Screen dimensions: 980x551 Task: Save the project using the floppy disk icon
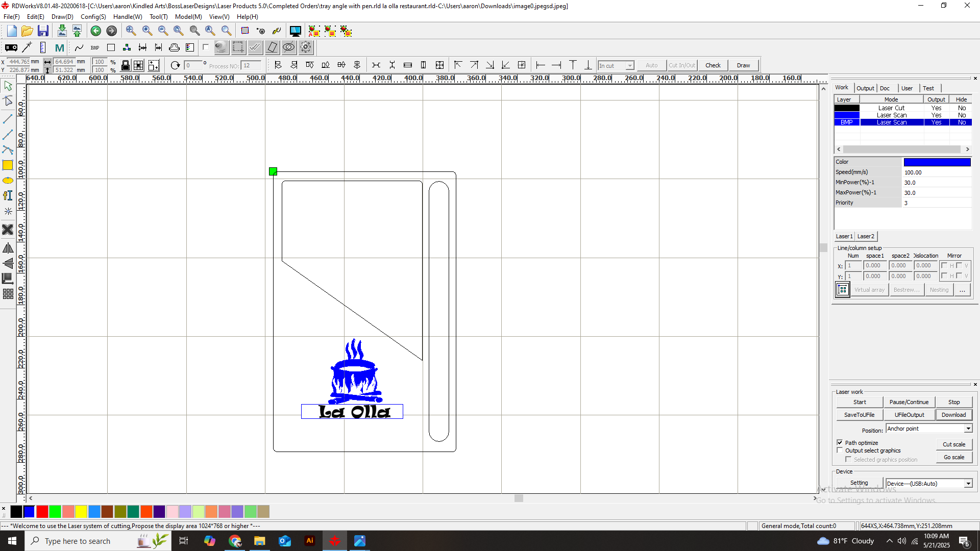coord(43,31)
